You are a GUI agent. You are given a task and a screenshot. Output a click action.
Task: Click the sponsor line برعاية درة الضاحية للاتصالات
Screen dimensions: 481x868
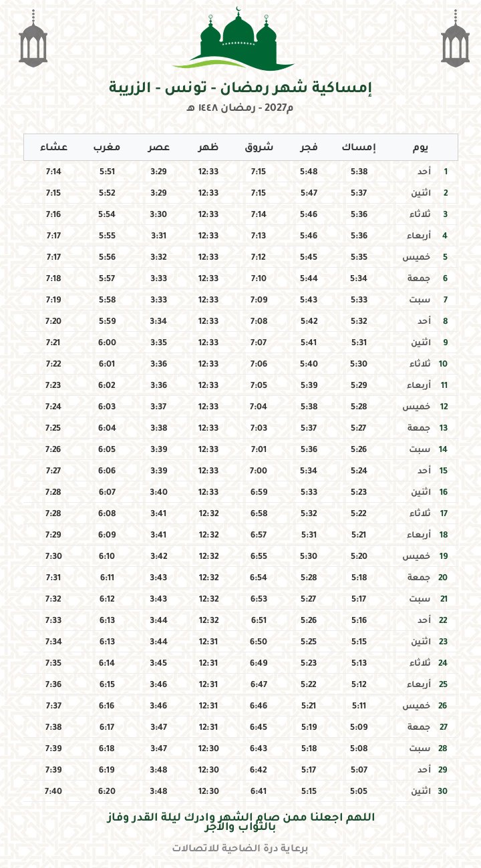[240, 849]
